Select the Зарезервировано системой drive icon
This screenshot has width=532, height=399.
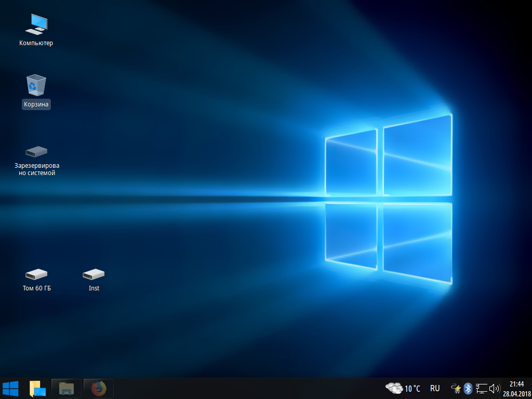[36, 152]
